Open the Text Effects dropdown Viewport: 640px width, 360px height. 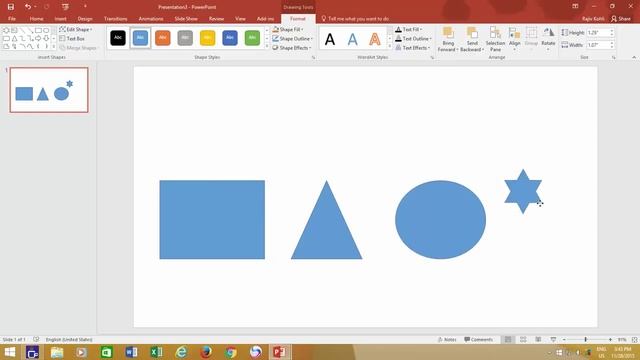pyautogui.click(x=413, y=48)
